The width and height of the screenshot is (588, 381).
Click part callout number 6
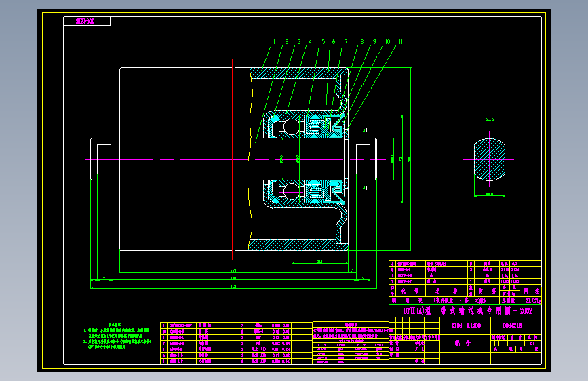pyautogui.click(x=334, y=42)
